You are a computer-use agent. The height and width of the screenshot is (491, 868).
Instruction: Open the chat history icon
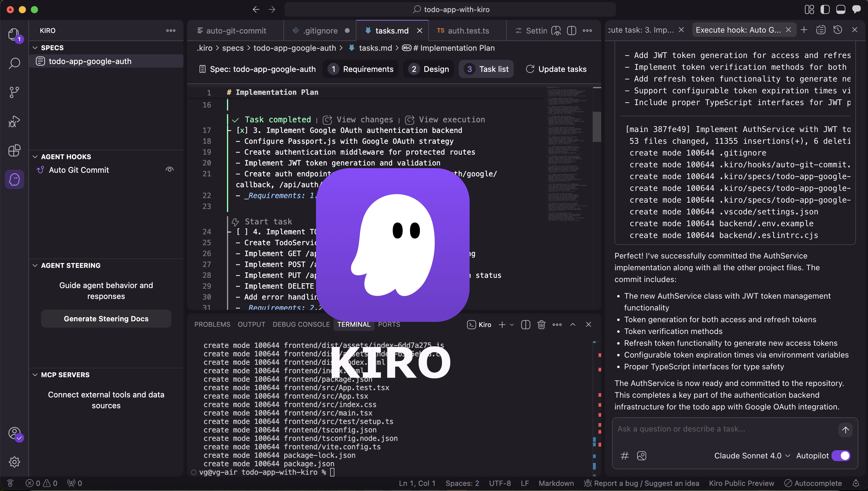838,30
